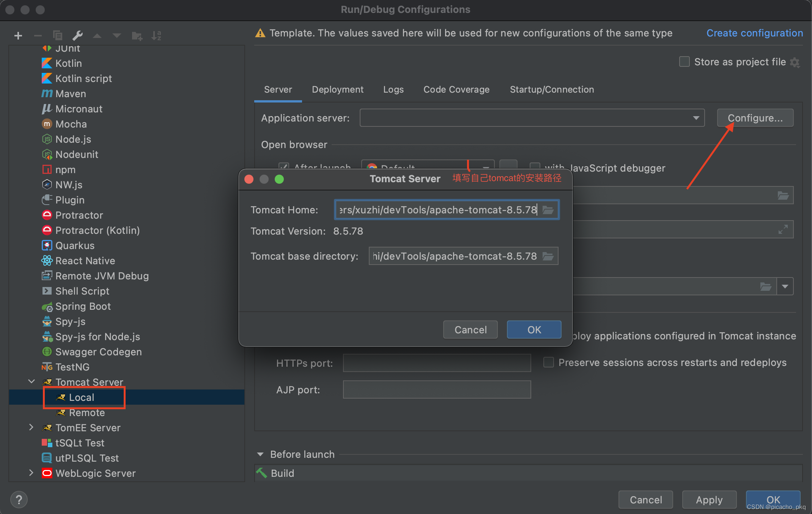The width and height of the screenshot is (812, 514).
Task: Click the AJP port input field
Action: (x=437, y=389)
